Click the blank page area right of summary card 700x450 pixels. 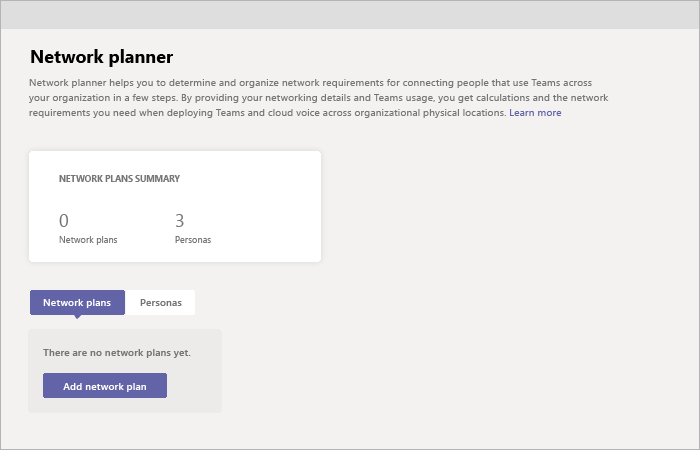click(x=500, y=210)
